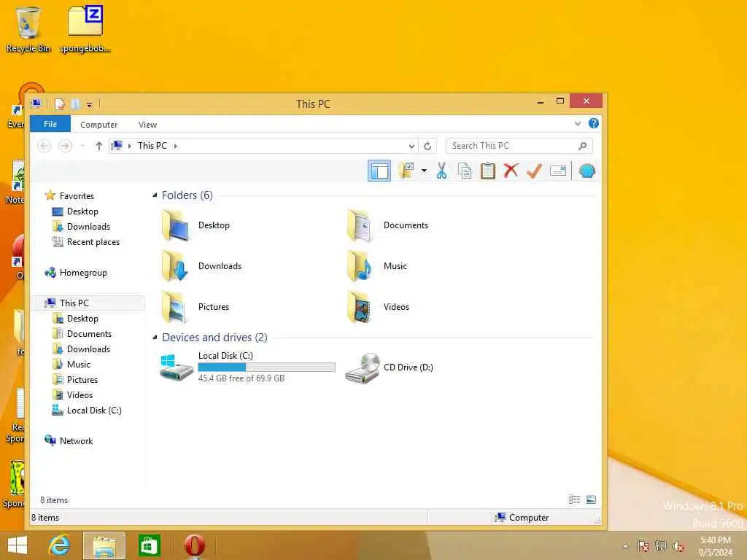Launch Internet Explorer from taskbar
Viewport: 747px width, 560px height.
click(x=60, y=545)
